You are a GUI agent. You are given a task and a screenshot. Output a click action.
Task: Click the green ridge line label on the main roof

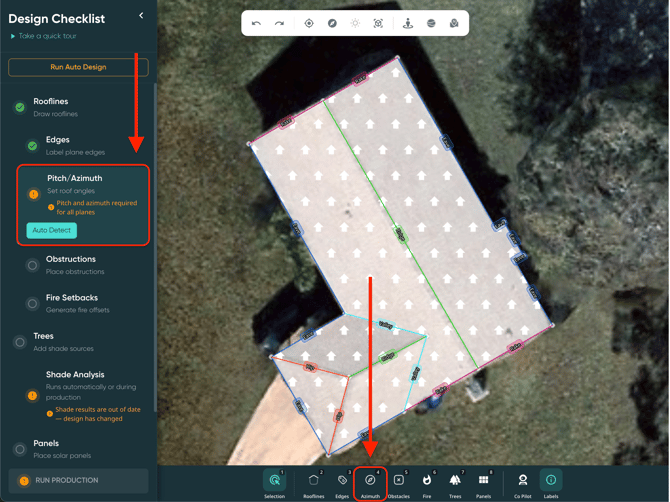[400, 234]
